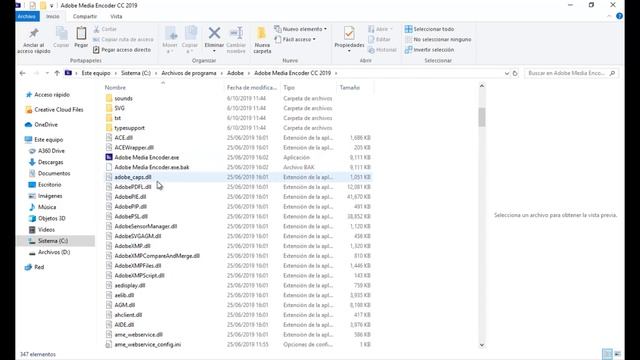The width and height of the screenshot is (640, 360).
Task: Click Este equipo in the address bar
Action: point(96,73)
